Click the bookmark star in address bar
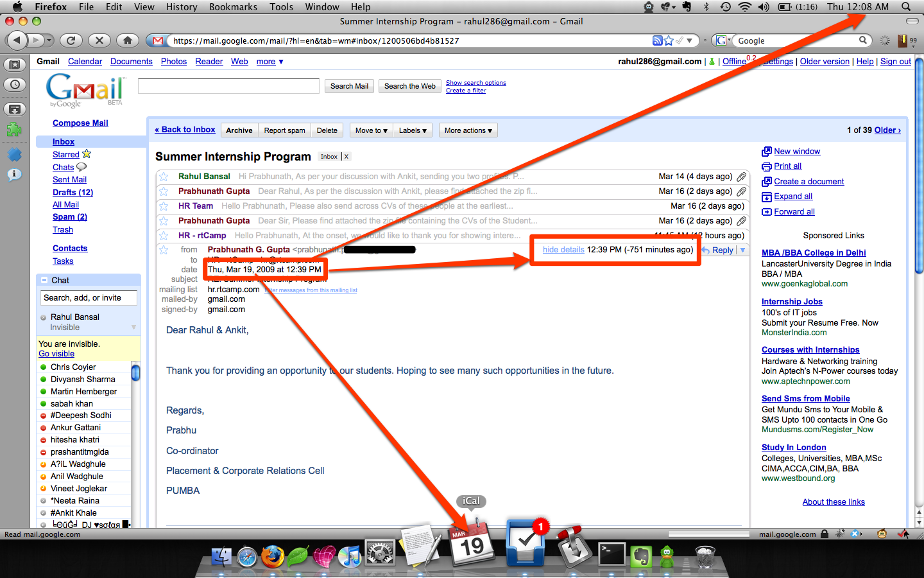The width and height of the screenshot is (924, 578). point(669,40)
